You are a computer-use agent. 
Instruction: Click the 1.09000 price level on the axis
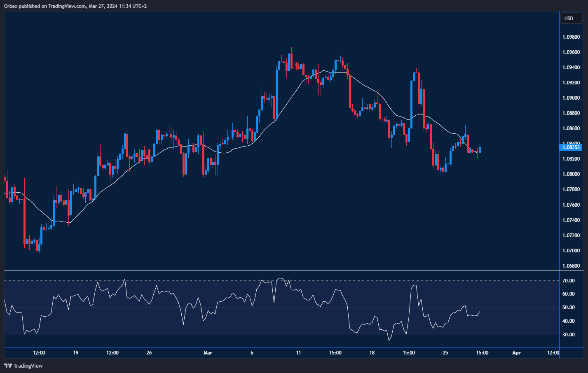571,98
